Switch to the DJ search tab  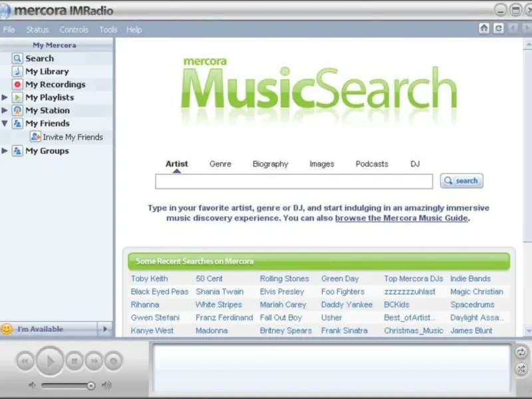(x=415, y=164)
